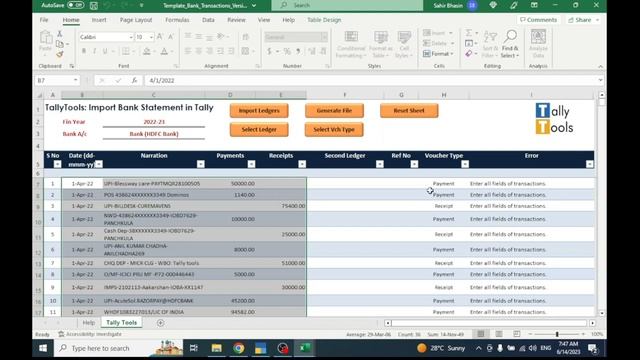Screen dimensions: 640x360
Task: Open Find & Select menu
Action: click(x=510, y=44)
